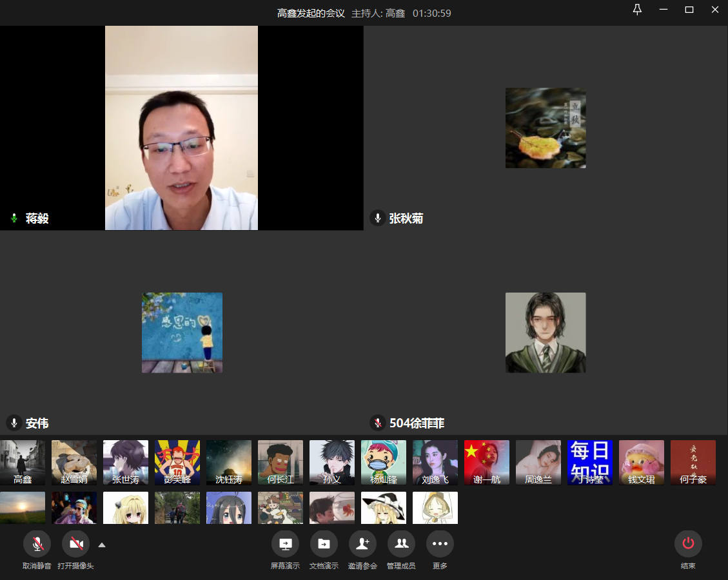Select 504徐菲菲 portrait avatar tile
Image resolution: width=728 pixels, height=580 pixels.
[x=546, y=333]
